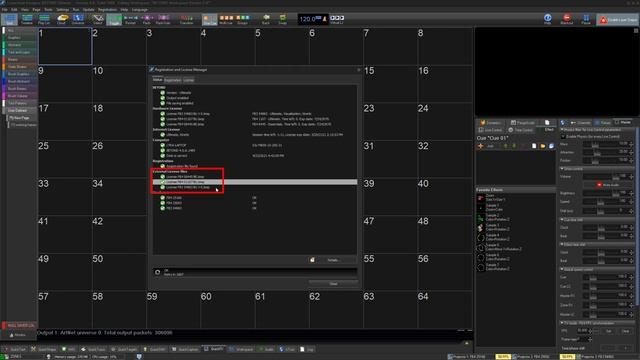This screenshot has width=640, height=360.
Task: Click the Help toolbar icon
Action: click(x=548, y=19)
